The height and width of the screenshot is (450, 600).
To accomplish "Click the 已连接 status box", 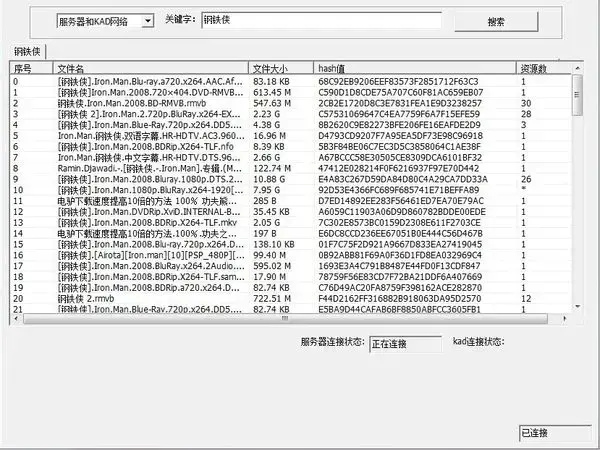I will 555,433.
